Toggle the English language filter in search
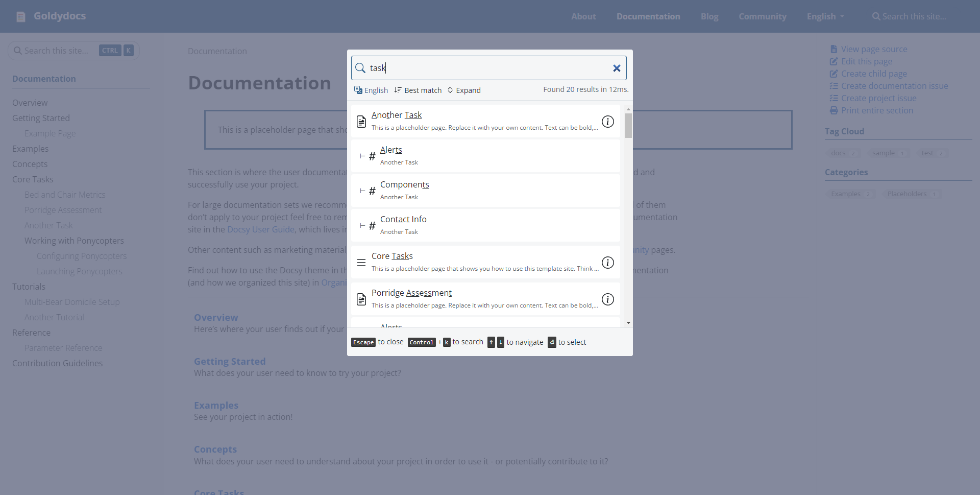Image resolution: width=980 pixels, height=495 pixels. click(371, 90)
